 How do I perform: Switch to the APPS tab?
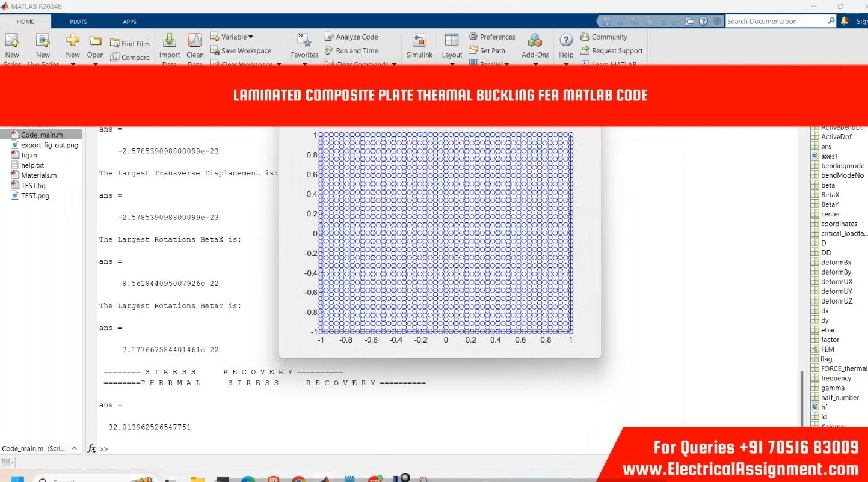pos(129,22)
